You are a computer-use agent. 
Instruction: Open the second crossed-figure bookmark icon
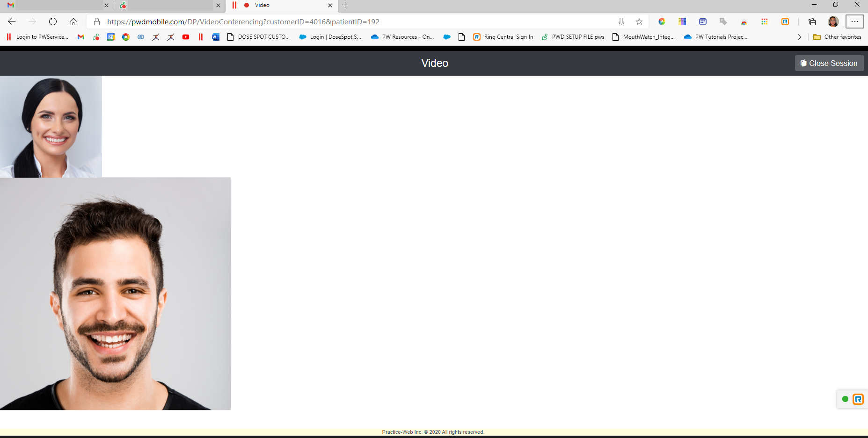coord(171,37)
